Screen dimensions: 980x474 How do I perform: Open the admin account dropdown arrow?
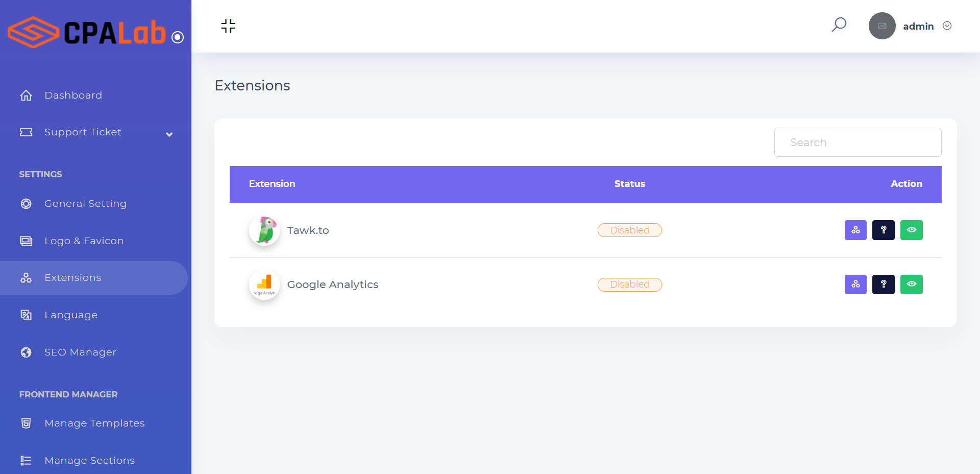(x=947, y=26)
